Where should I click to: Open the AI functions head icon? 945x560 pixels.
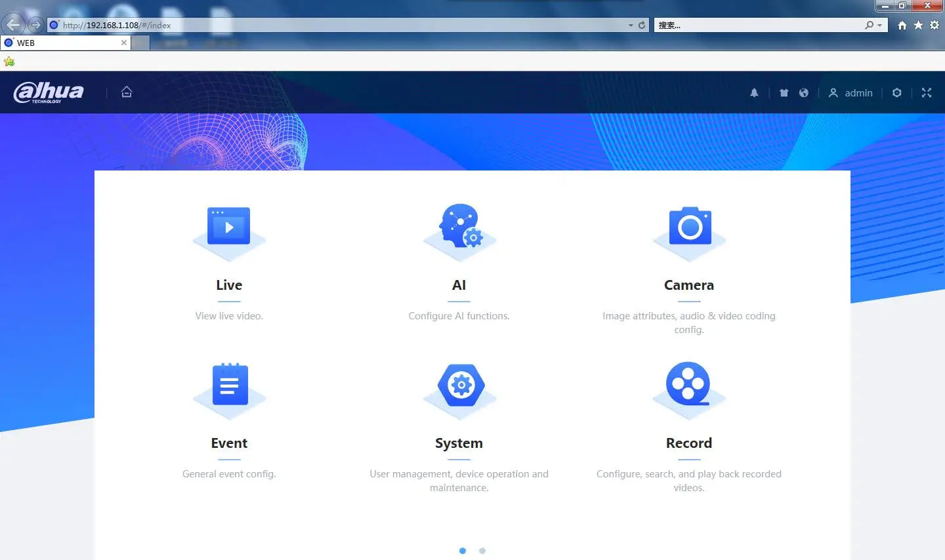pyautogui.click(x=459, y=226)
